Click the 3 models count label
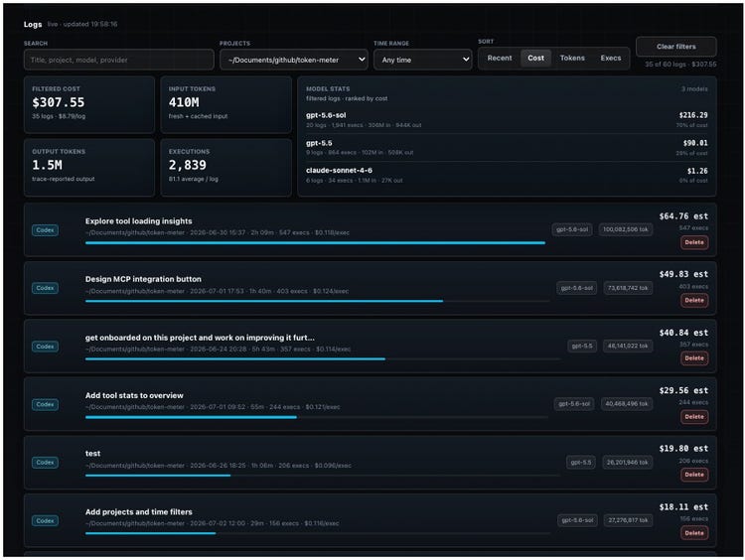The width and height of the screenshot is (745, 560). 694,88
